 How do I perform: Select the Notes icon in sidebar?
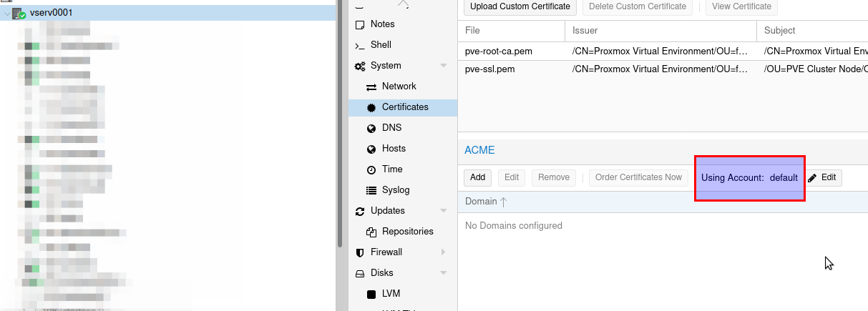coord(360,24)
